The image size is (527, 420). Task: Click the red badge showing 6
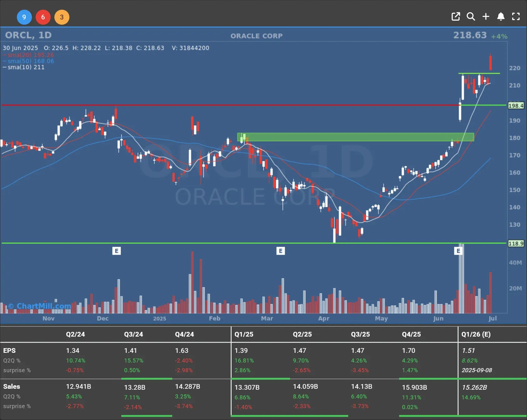coord(43,17)
